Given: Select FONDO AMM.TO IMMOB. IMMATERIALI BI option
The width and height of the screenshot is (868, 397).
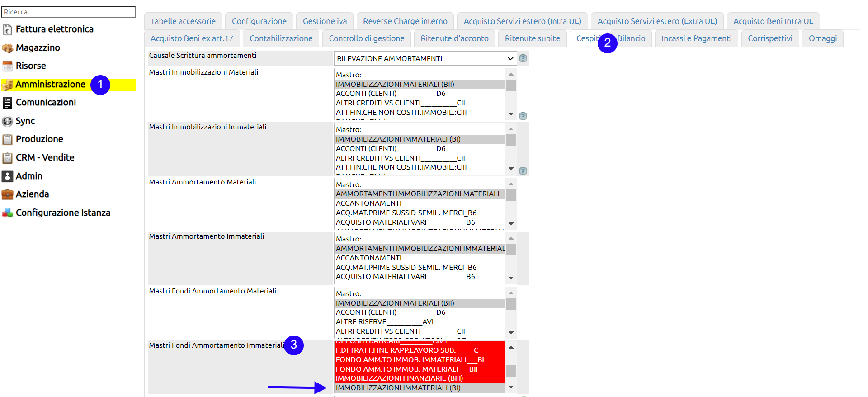Looking at the screenshot, I should 420,360.
